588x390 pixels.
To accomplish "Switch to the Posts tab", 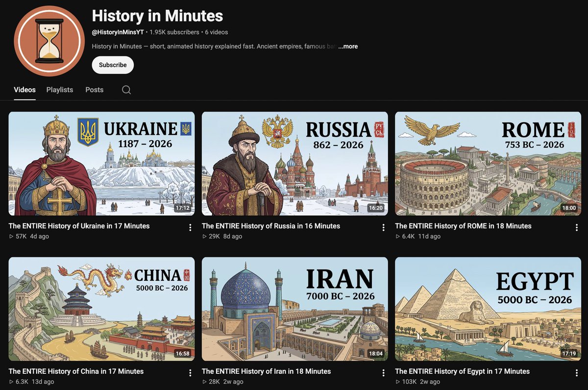I will tap(94, 90).
